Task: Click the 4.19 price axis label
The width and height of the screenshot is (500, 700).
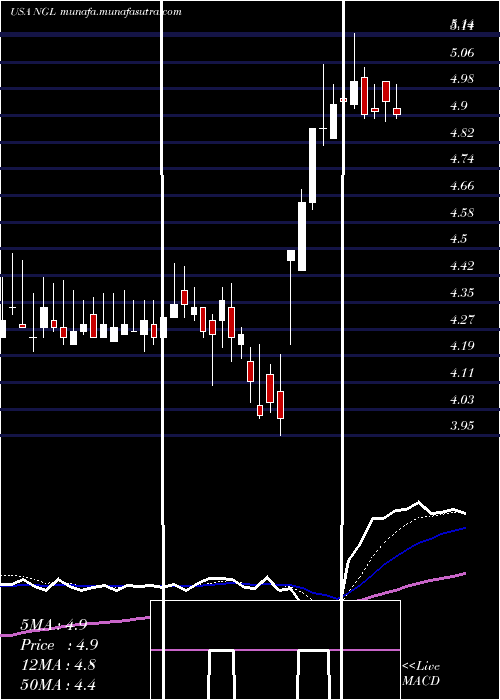Action: [462, 346]
